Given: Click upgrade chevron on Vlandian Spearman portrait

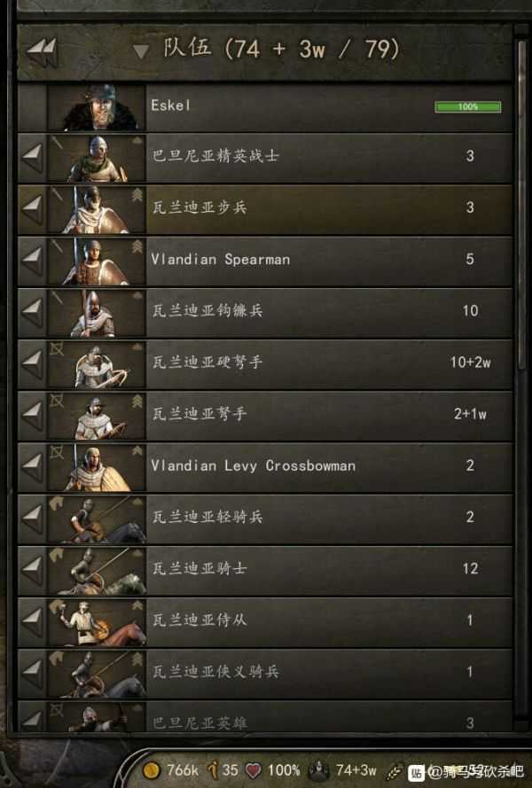Looking at the screenshot, I should 137,246.
